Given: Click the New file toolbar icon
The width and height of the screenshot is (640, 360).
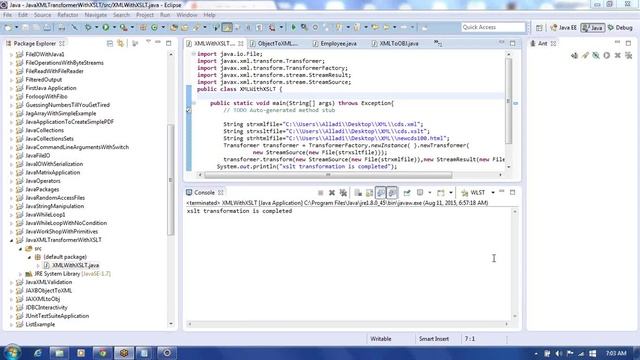Looking at the screenshot, I should [x=8, y=28].
